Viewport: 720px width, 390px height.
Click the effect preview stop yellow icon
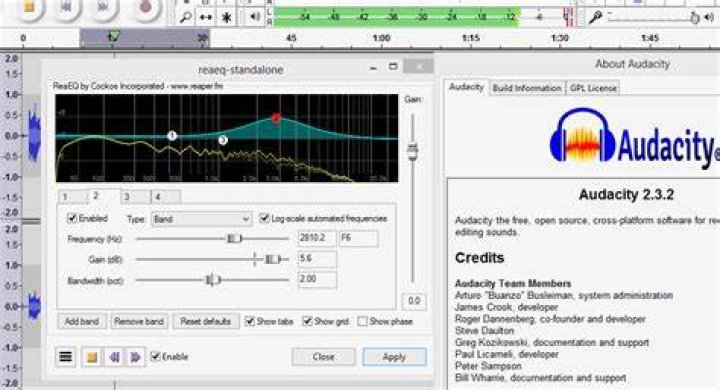pos(92,356)
